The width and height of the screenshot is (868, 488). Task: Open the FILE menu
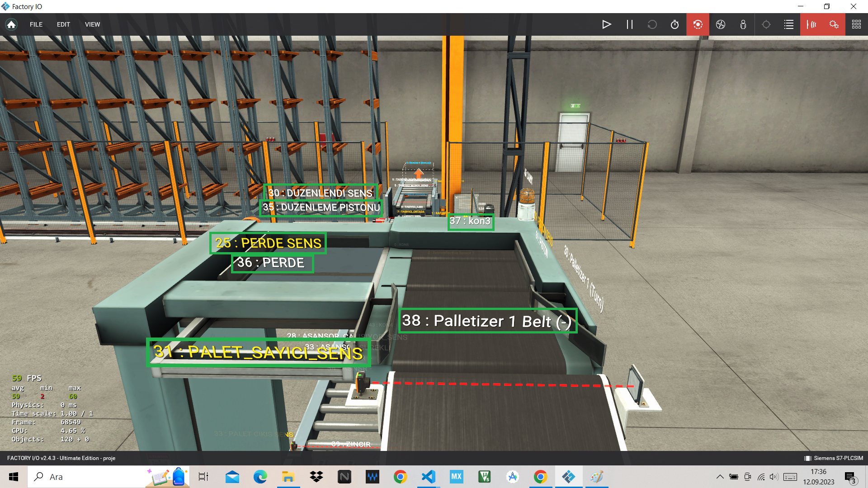(x=36, y=24)
